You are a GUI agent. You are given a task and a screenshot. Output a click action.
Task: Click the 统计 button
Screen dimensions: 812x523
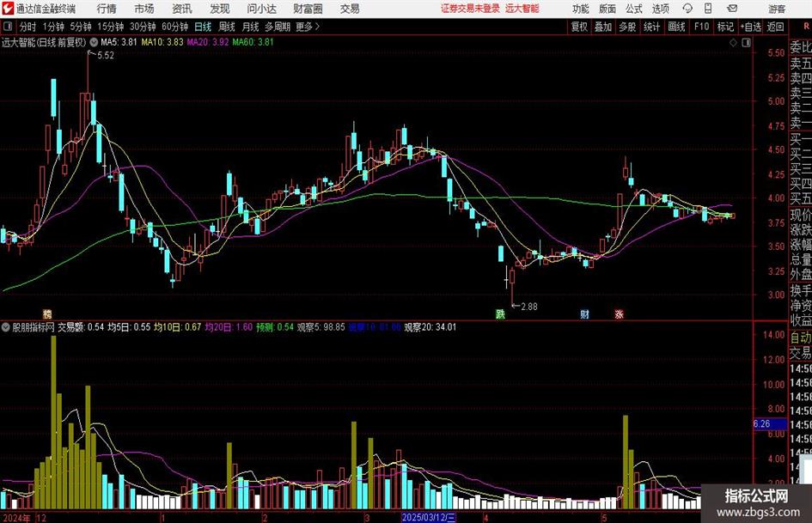tap(651, 27)
